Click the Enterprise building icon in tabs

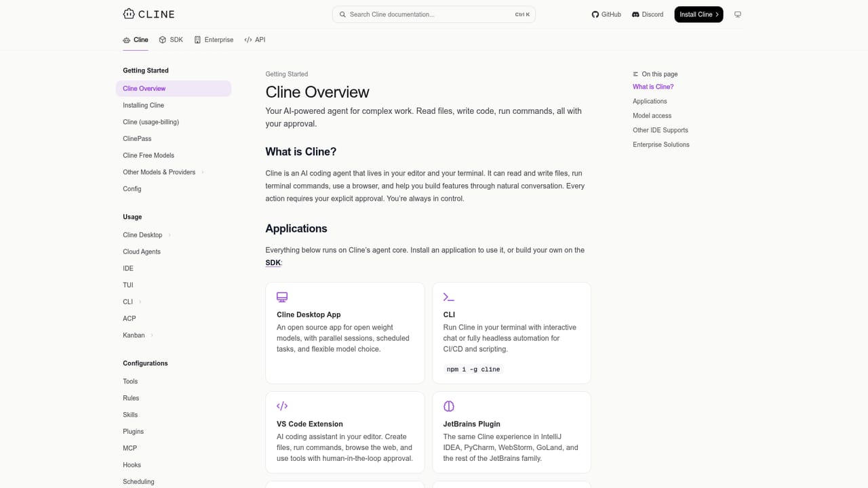[x=197, y=40]
